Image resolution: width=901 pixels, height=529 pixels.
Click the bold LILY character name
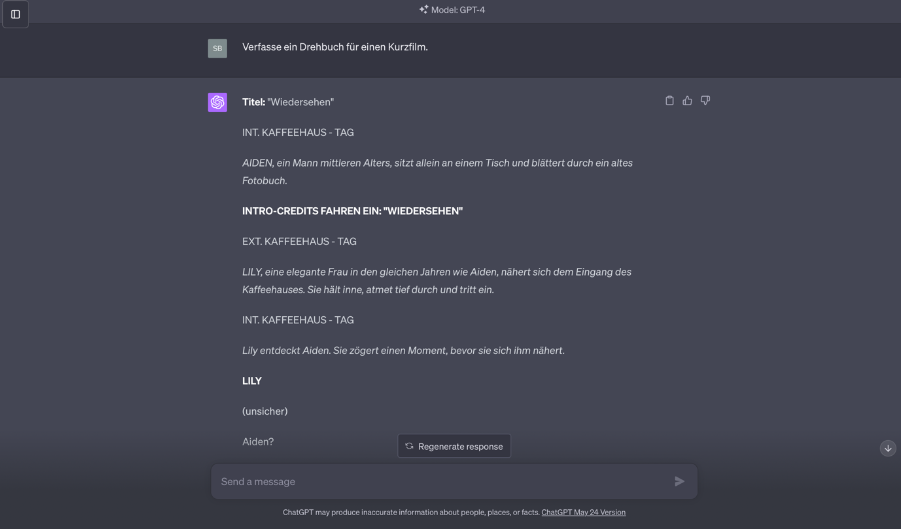coord(252,381)
